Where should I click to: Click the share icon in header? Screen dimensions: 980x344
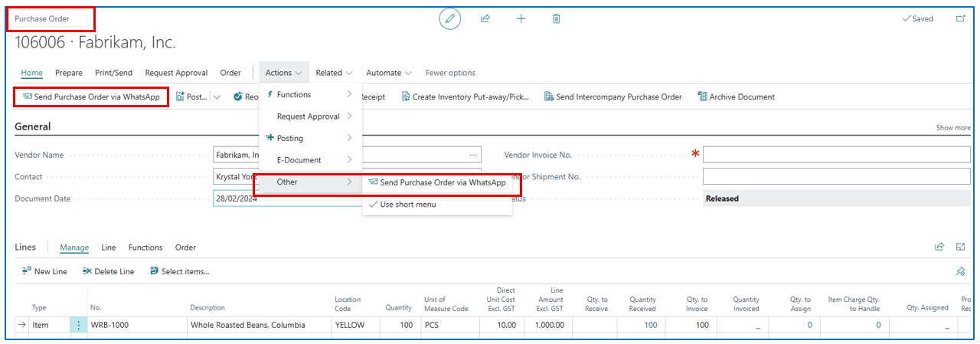[485, 18]
